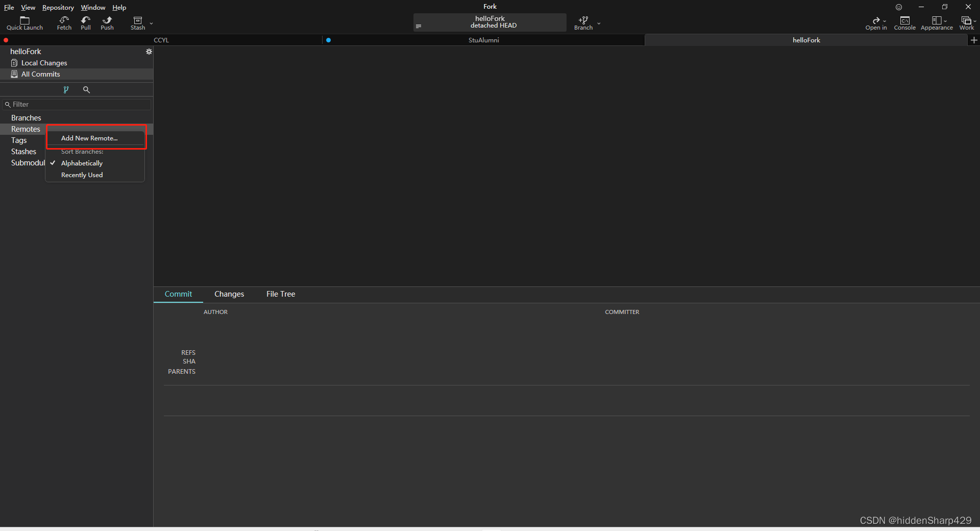Open the Repository menu
Screen dimensions: 980x531
pos(58,8)
